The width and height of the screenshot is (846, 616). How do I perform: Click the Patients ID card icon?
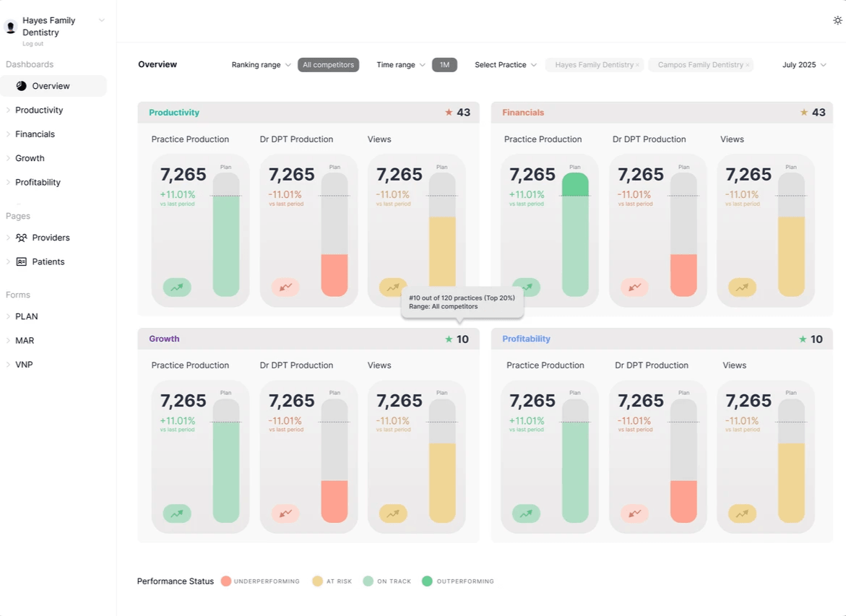(22, 261)
